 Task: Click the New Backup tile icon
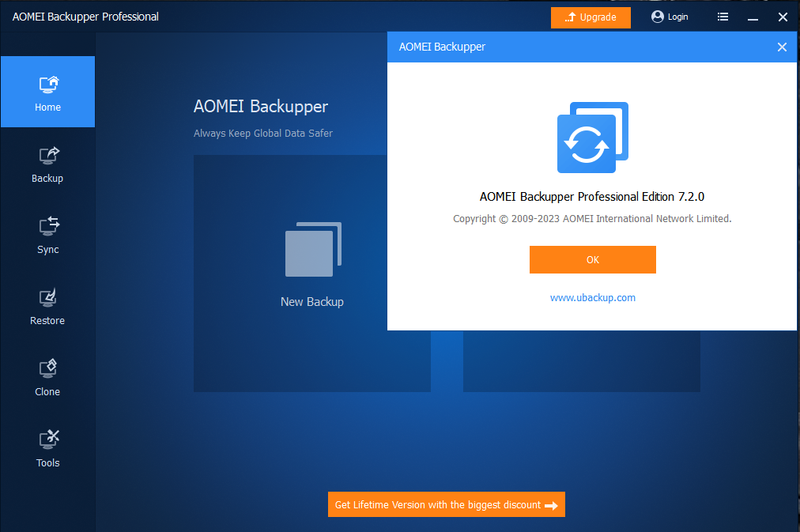pos(313,250)
